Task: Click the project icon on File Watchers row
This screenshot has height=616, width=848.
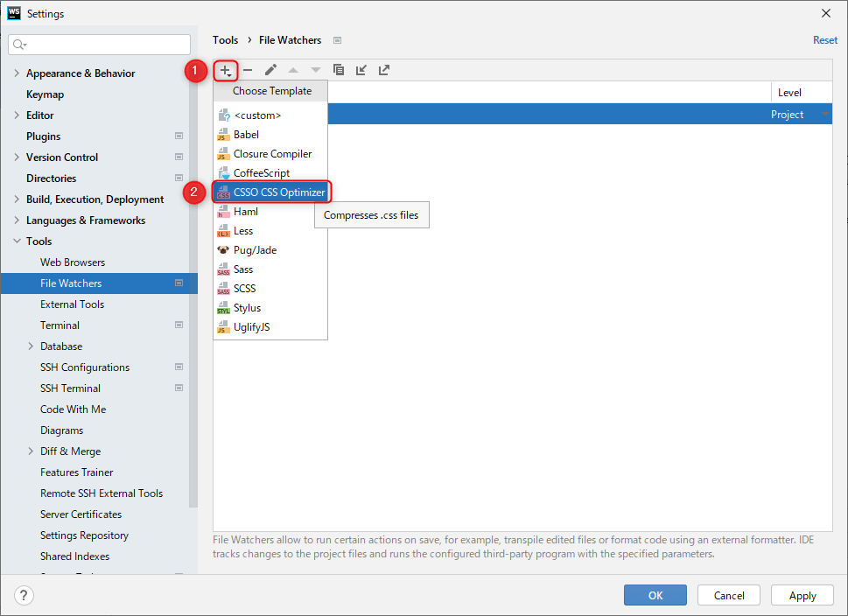Action: (x=179, y=283)
